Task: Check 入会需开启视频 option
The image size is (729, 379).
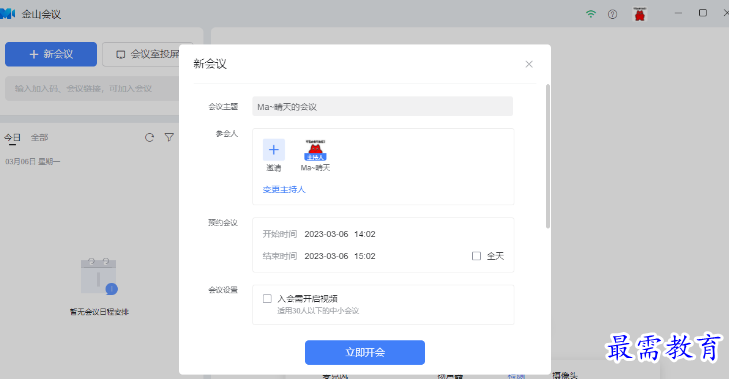Action: tap(267, 299)
